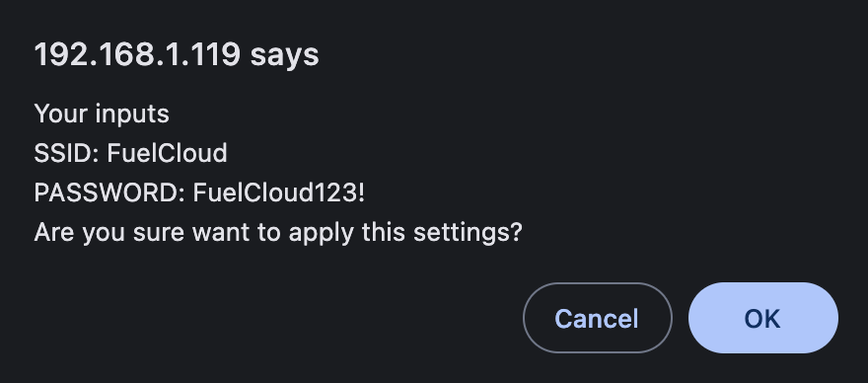Click the "SSID:" label
The height and width of the screenshot is (383, 868).
pyautogui.click(x=66, y=154)
